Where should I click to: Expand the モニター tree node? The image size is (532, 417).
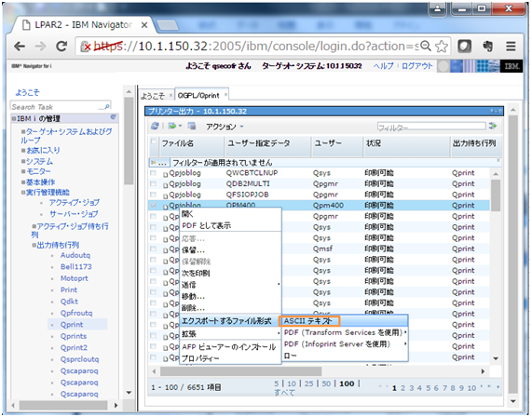pos(23,171)
